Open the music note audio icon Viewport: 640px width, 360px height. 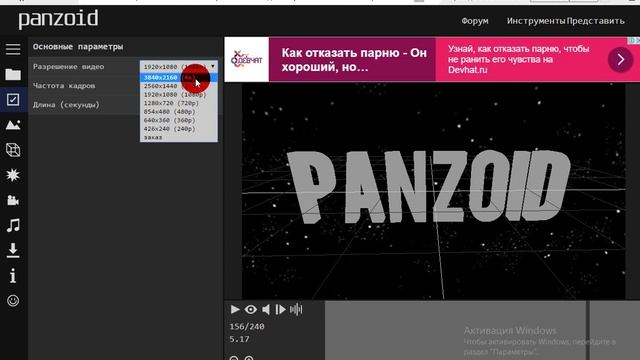(13, 225)
